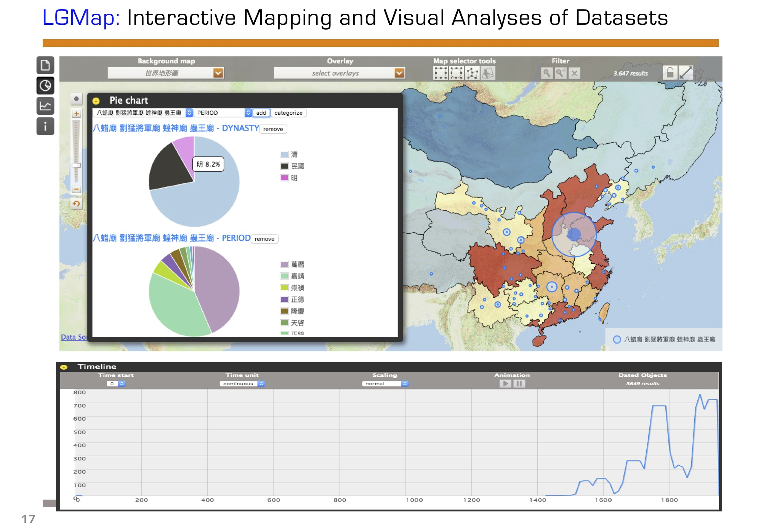Open the Time start dropdown
This screenshot has height=532, width=761.
[116, 384]
